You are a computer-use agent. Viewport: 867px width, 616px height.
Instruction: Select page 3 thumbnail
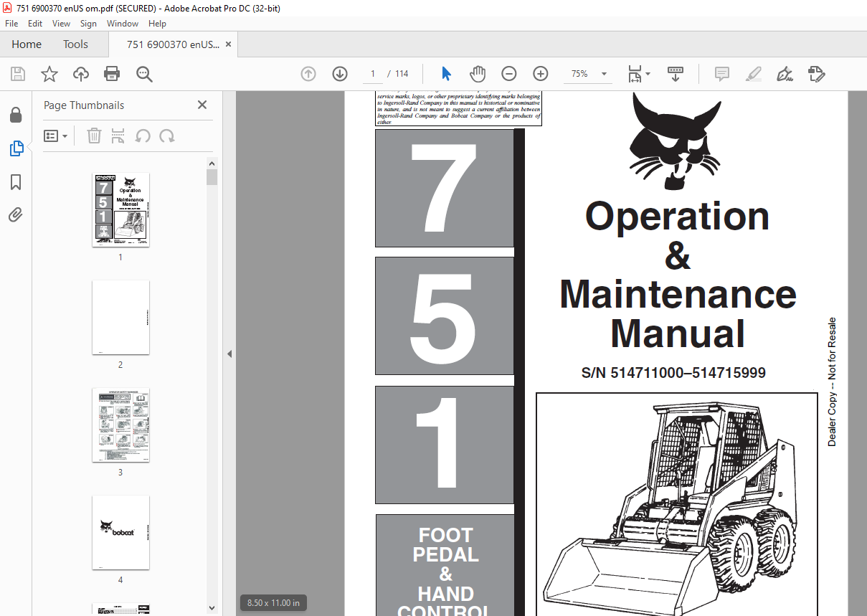[x=120, y=425]
